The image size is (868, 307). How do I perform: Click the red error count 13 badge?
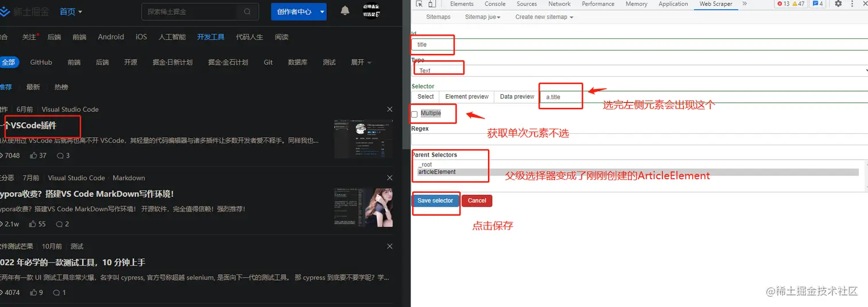tap(783, 4)
